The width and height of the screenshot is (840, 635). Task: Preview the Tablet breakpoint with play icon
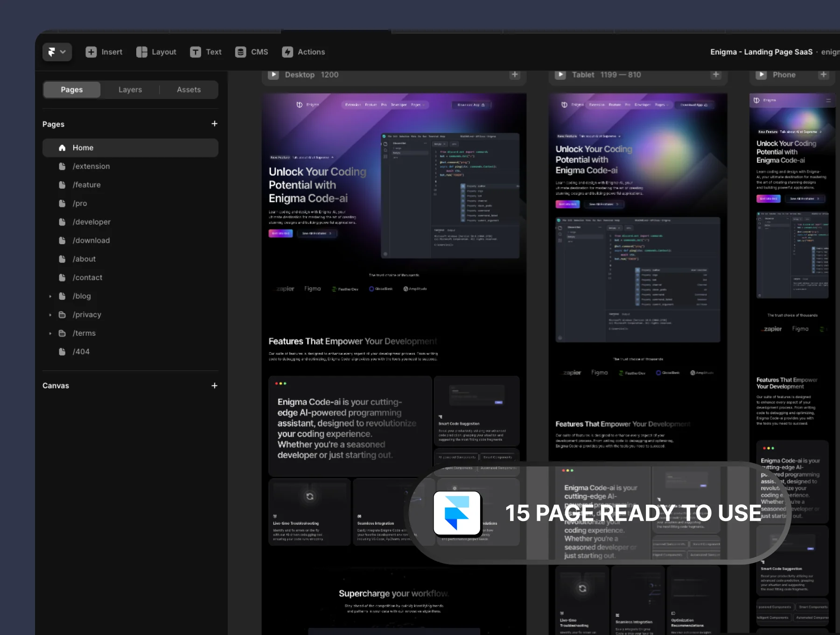pyautogui.click(x=560, y=75)
